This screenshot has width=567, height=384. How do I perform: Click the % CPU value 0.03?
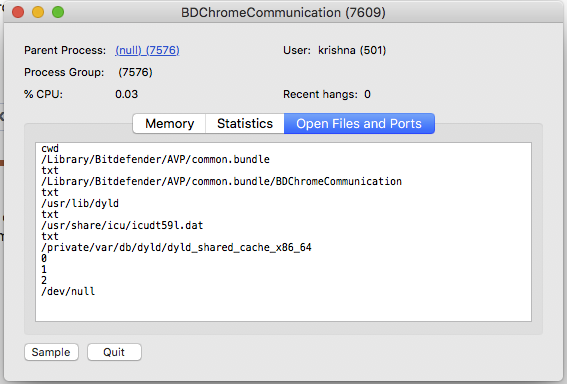(x=127, y=94)
